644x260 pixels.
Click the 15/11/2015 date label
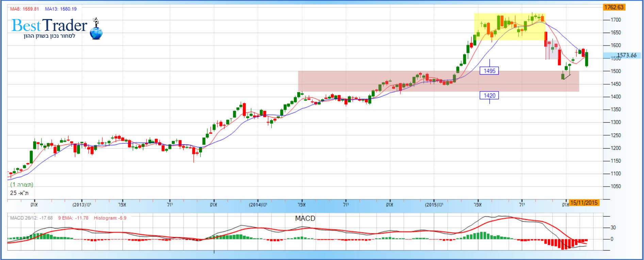pyautogui.click(x=584, y=203)
